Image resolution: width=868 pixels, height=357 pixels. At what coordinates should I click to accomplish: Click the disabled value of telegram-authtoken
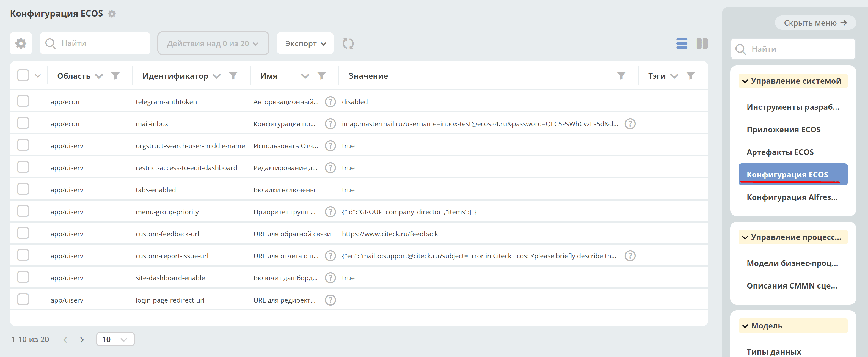[355, 102]
